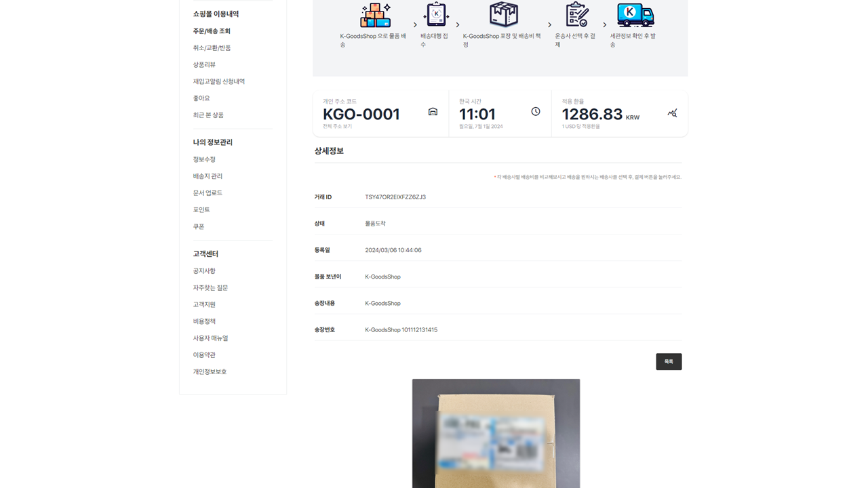The height and width of the screenshot is (488, 868).
Task: View 쿠폰 in sidebar
Action: [198, 226]
